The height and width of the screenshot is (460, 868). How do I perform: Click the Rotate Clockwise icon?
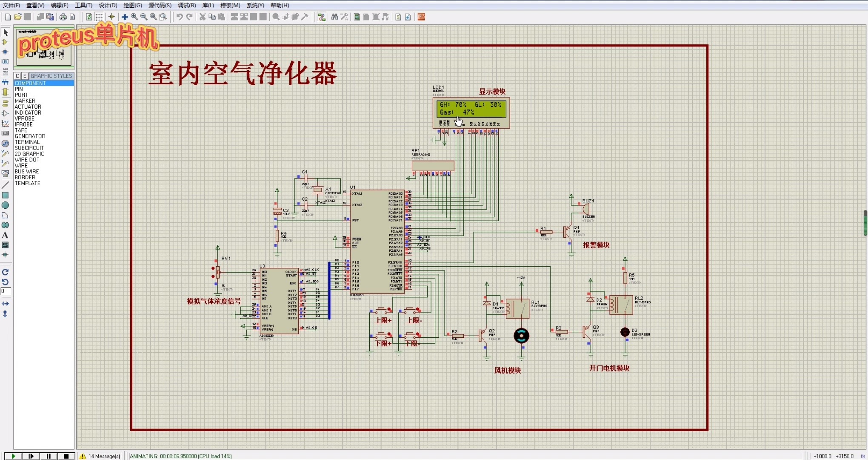[x=5, y=272]
